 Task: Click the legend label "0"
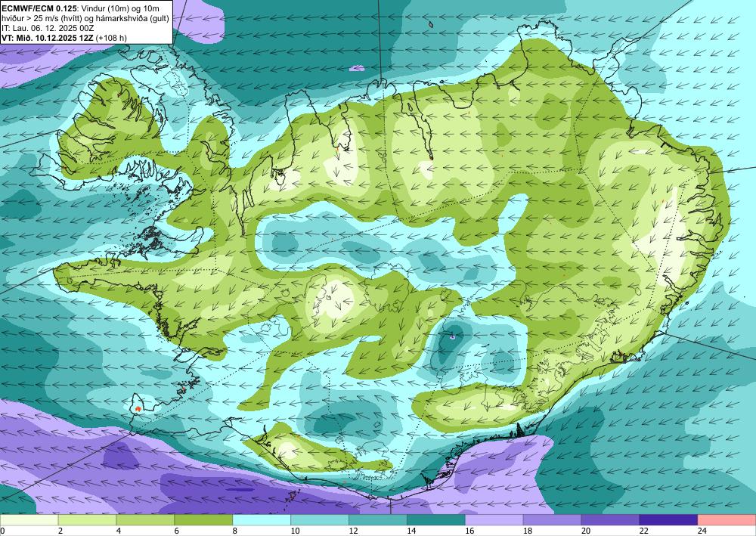[2, 531]
